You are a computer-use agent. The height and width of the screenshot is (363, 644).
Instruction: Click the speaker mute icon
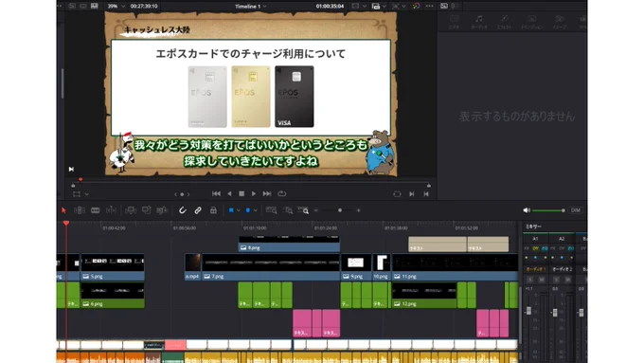[527, 210]
